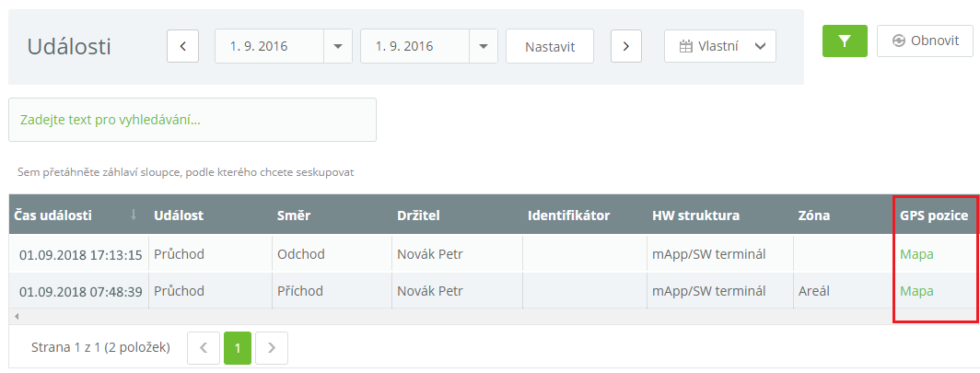Sort by the Držitel column header
The image size is (980, 373).
pos(420,216)
